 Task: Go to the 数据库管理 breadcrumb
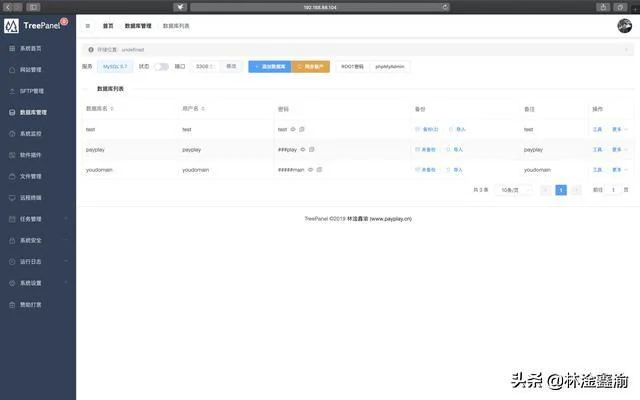138,26
